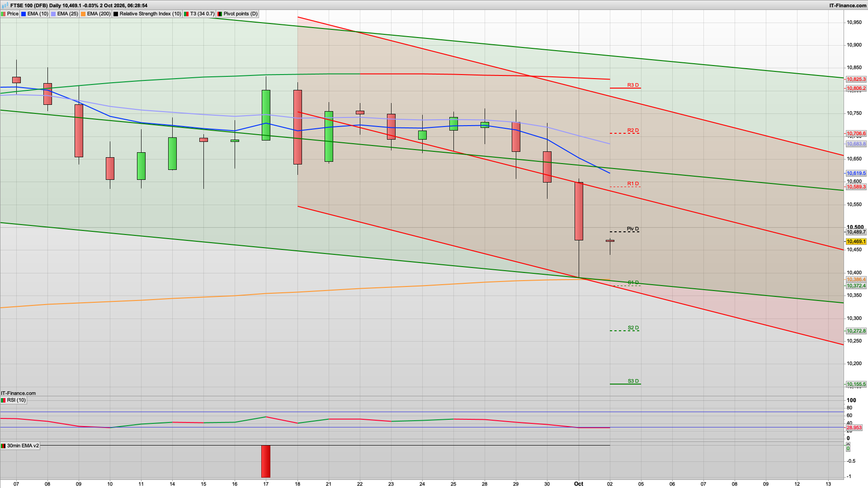Click the lavender EMA (25) color swatch
868x488 pixels.
click(x=53, y=14)
